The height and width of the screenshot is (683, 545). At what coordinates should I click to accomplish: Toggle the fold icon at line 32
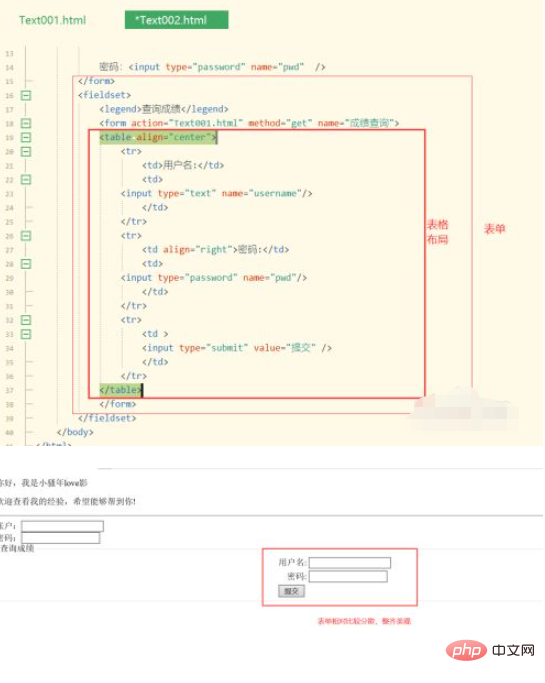click(26, 320)
